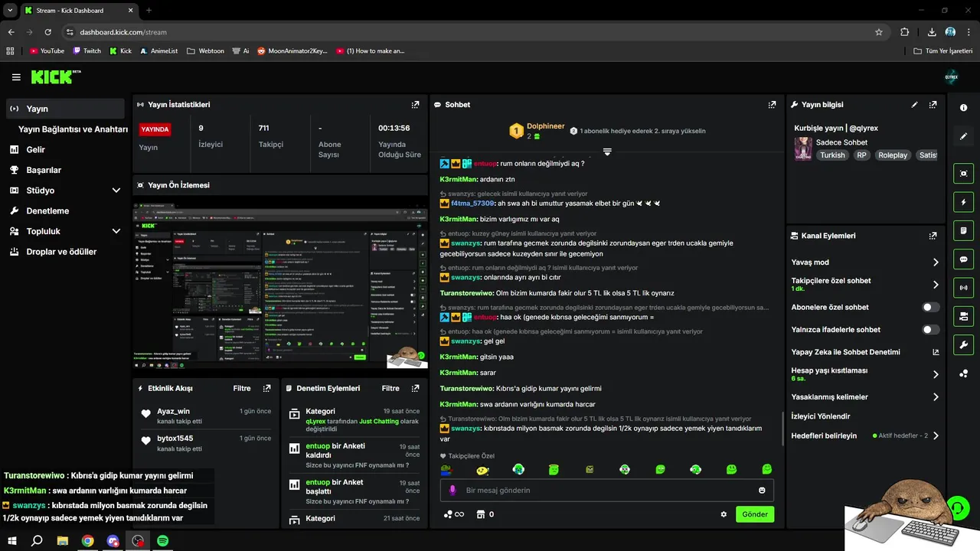Open Takipçilere özel sohbet options chevron
Image resolution: width=980 pixels, height=551 pixels.
(936, 285)
